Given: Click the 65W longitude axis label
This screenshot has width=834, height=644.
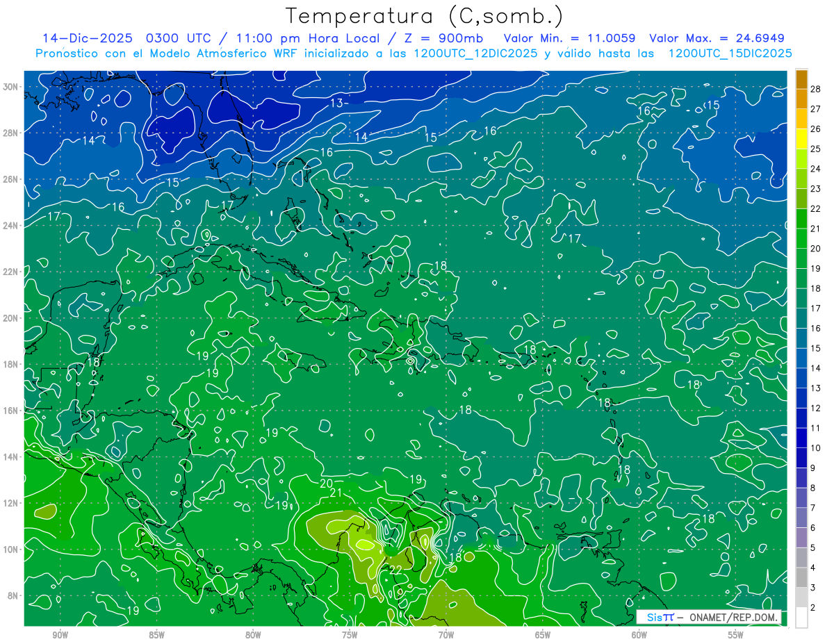Looking at the screenshot, I should (x=543, y=635).
